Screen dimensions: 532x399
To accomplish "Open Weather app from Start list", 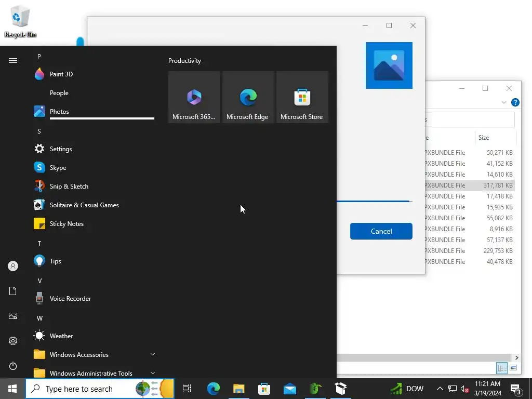I will coord(94,336).
